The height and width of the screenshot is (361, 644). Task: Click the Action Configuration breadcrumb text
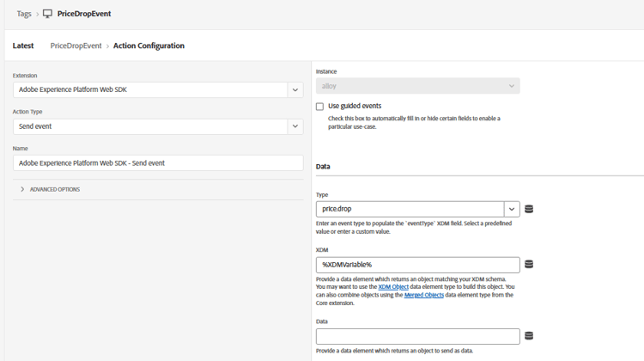point(149,46)
